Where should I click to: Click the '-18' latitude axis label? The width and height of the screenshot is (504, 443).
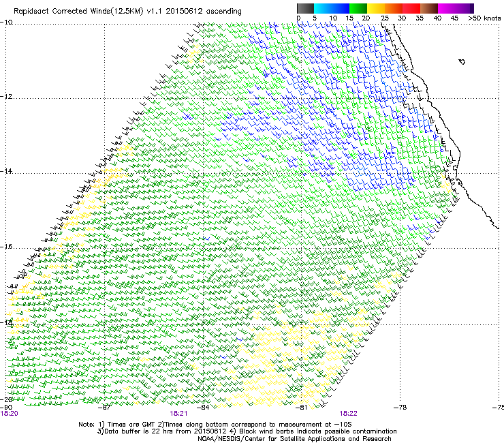(6, 322)
